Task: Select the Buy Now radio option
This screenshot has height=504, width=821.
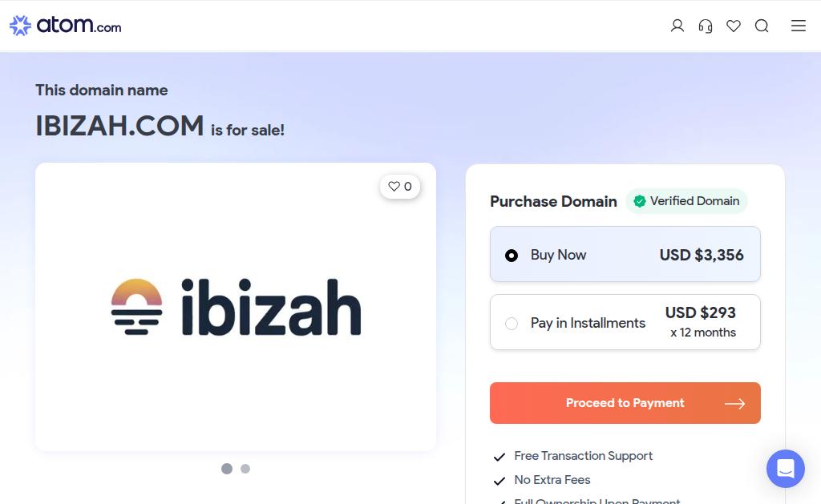Action: pos(512,256)
